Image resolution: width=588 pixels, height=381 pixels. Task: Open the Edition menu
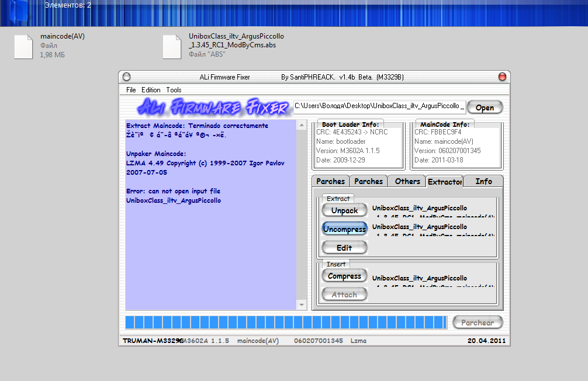click(x=151, y=90)
